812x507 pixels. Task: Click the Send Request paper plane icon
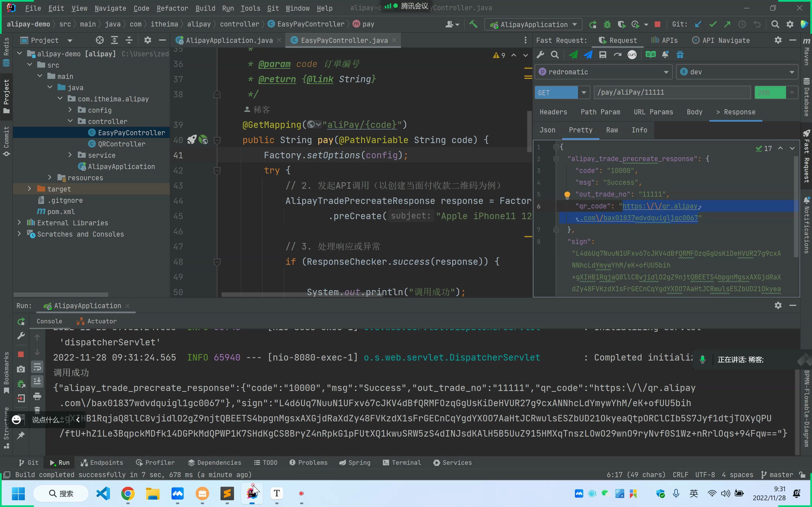(573, 55)
